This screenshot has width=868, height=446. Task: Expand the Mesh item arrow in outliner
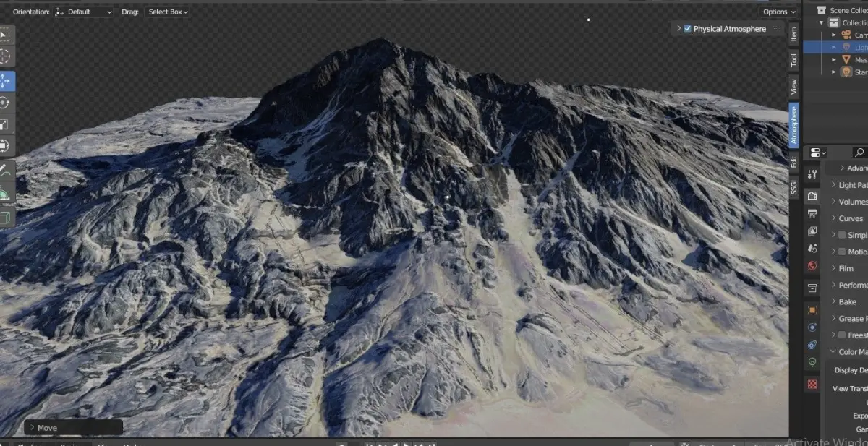tap(834, 59)
